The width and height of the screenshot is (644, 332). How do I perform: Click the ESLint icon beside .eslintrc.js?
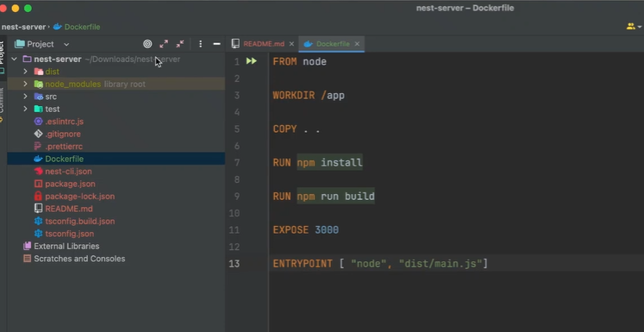click(38, 122)
